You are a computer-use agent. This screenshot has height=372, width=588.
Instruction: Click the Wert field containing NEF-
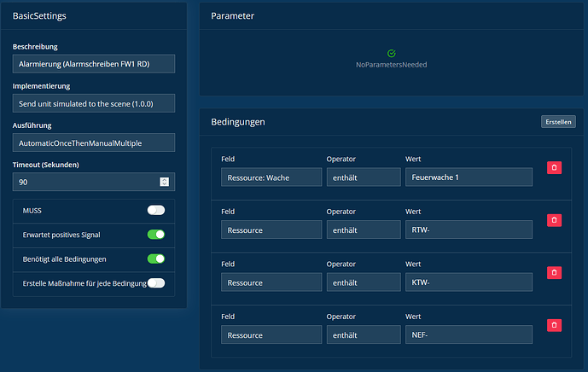tap(469, 334)
